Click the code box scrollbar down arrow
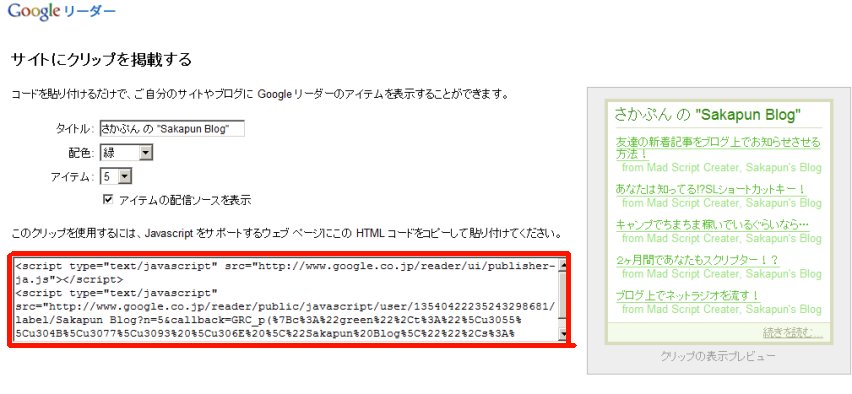This screenshot has height=394, width=852. click(x=562, y=334)
